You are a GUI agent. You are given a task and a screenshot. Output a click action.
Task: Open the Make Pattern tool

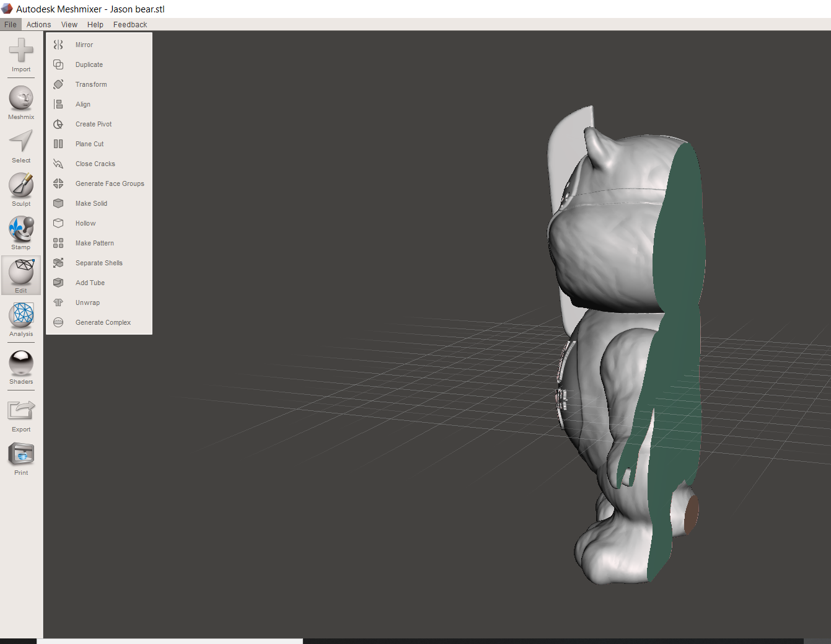pos(99,243)
